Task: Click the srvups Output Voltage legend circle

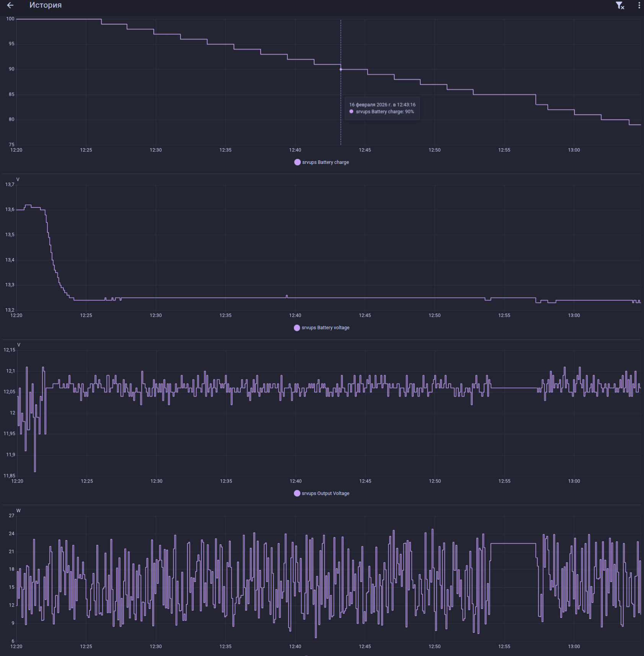Action: (x=297, y=493)
